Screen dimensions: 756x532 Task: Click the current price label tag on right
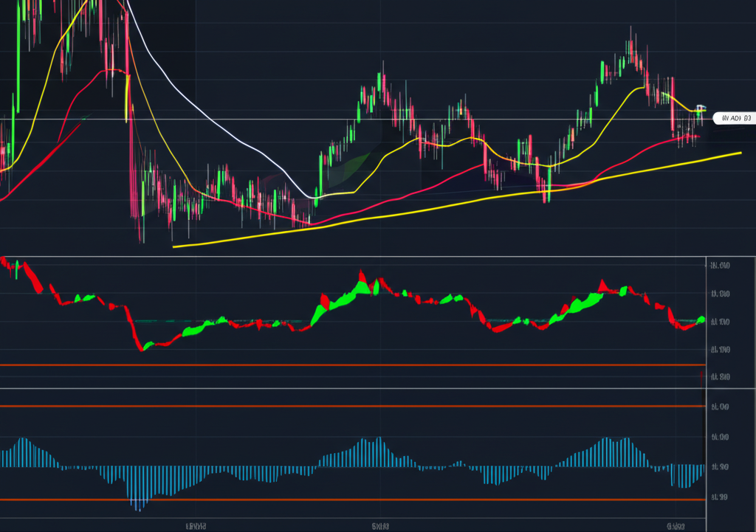coord(732,117)
